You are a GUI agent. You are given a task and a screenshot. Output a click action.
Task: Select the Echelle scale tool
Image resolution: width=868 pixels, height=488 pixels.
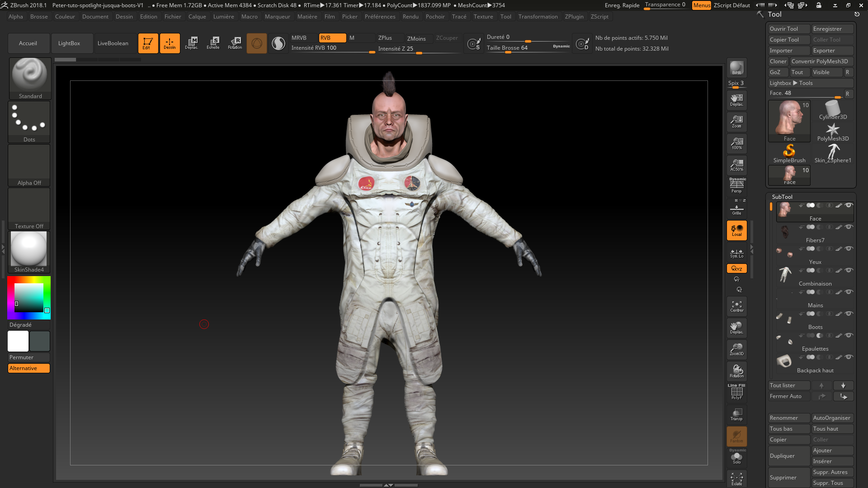pyautogui.click(x=213, y=43)
